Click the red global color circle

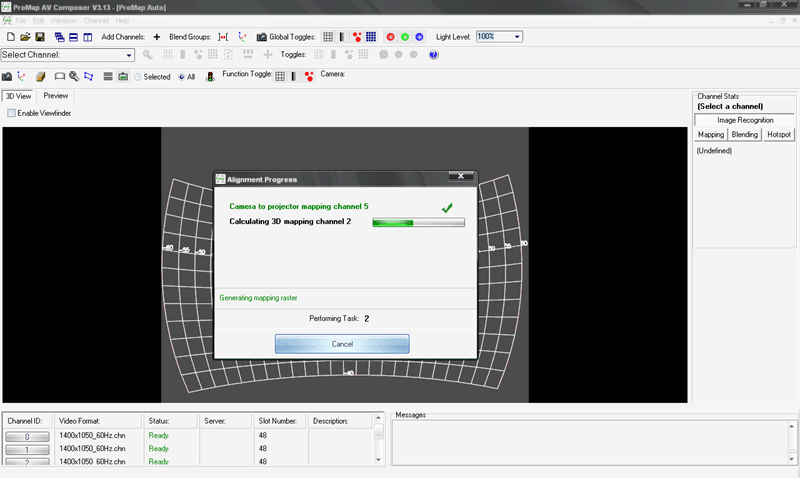(390, 37)
